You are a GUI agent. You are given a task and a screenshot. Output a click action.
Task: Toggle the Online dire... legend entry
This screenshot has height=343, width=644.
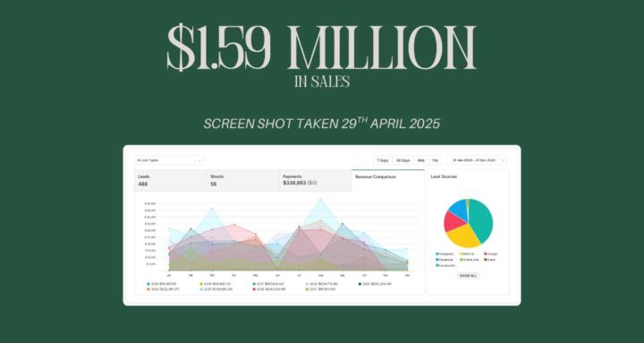(470, 260)
